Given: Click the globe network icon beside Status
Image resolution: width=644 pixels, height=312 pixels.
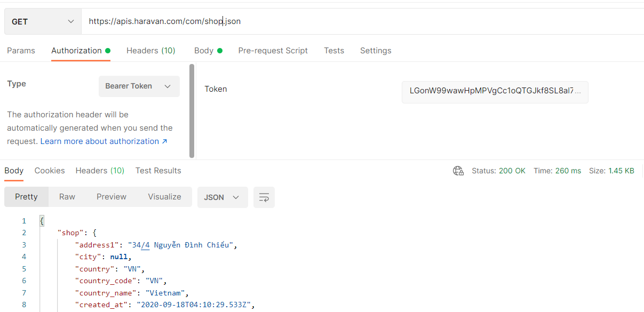Looking at the screenshot, I should point(458,171).
